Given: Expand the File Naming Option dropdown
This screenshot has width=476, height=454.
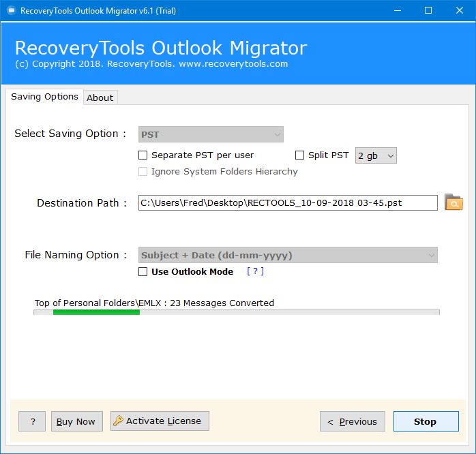Looking at the screenshot, I should [x=288, y=255].
